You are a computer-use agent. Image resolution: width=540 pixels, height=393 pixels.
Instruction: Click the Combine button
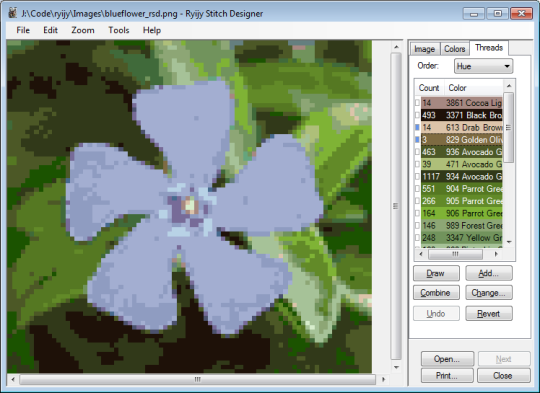tap(436, 293)
